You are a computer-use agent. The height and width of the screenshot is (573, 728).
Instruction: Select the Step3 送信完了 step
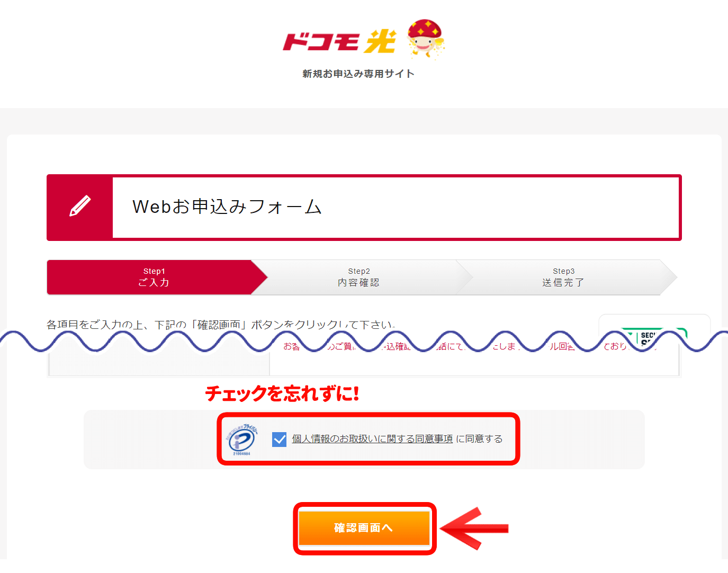(x=564, y=277)
